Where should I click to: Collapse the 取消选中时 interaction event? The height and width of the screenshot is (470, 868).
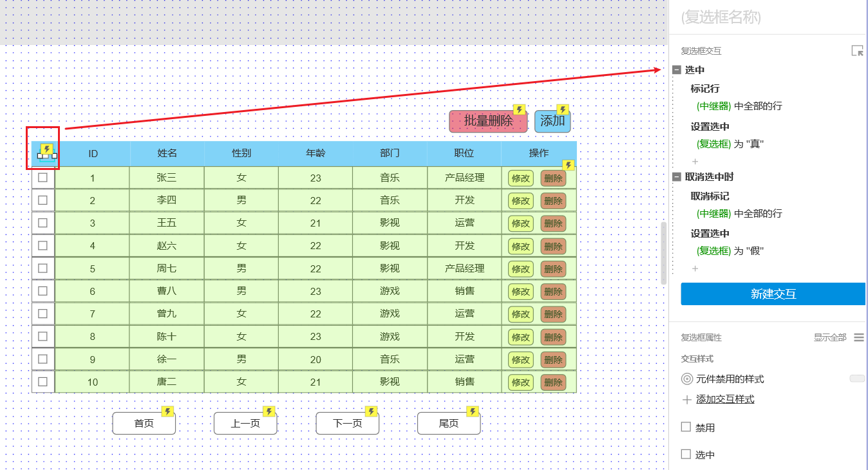676,177
